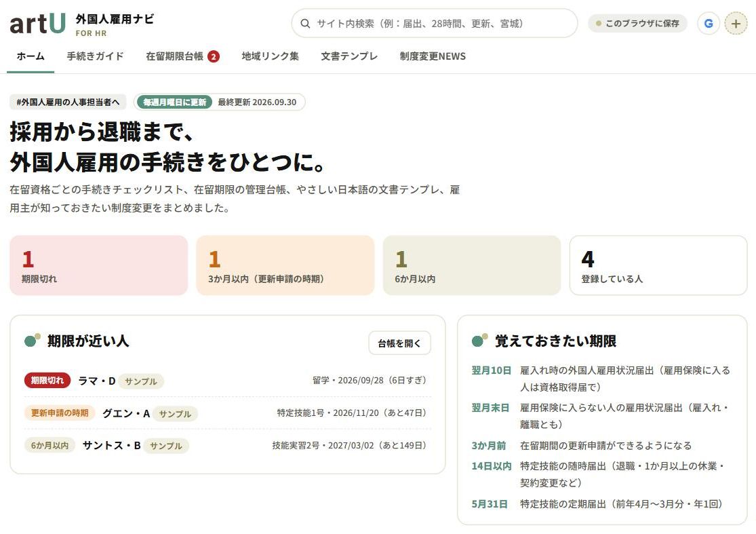Image resolution: width=756 pixels, height=534 pixels.
Task: Click the 期限切れ summary card
Action: [x=99, y=265]
